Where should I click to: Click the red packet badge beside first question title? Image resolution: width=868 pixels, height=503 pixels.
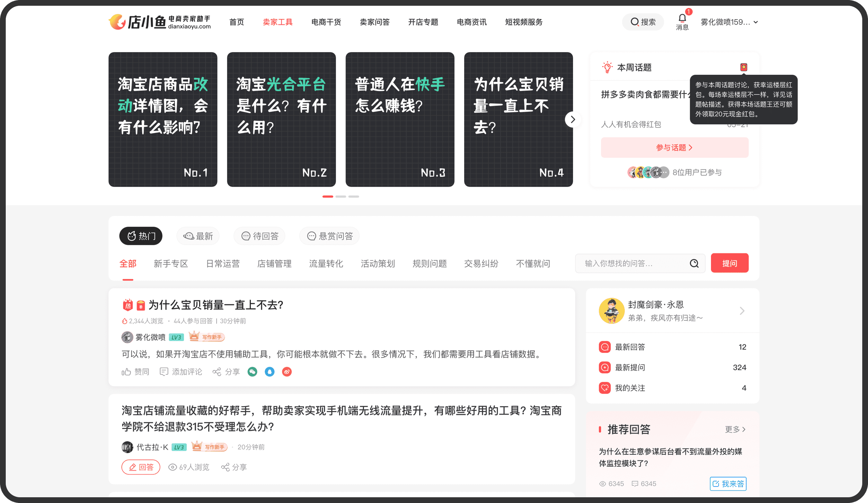point(141,305)
